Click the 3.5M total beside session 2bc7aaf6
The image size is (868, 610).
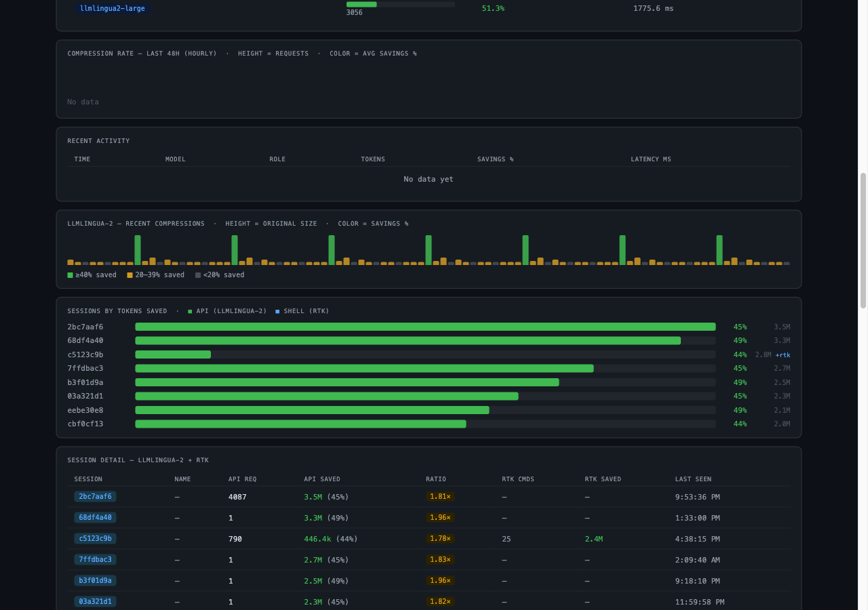782,327
